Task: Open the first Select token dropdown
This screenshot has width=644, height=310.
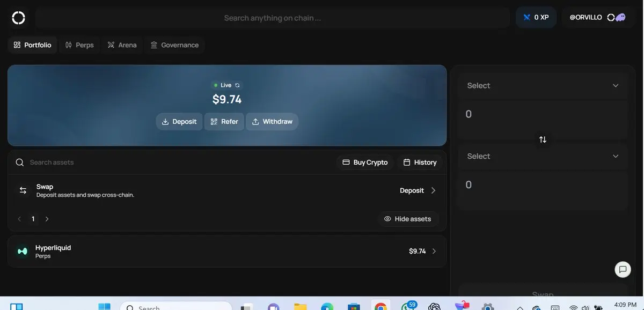Action: coord(543,85)
